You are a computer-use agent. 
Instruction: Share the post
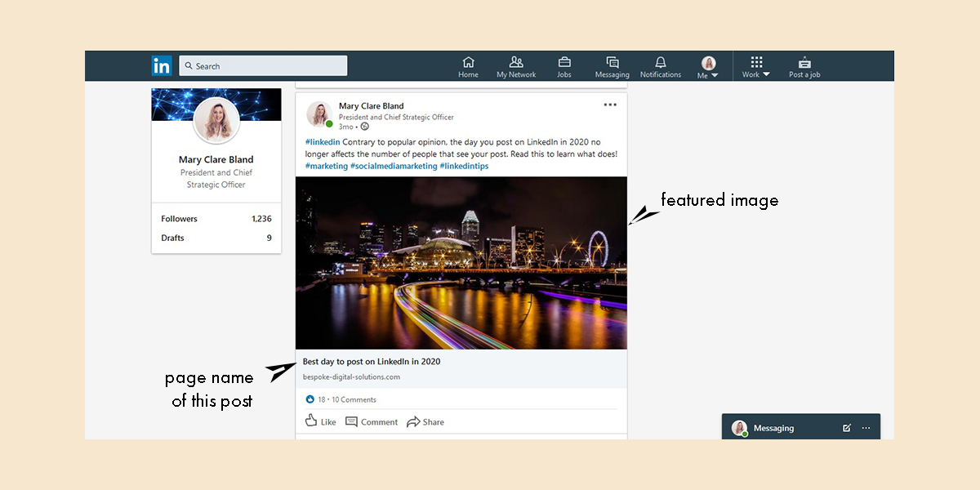[x=425, y=421]
